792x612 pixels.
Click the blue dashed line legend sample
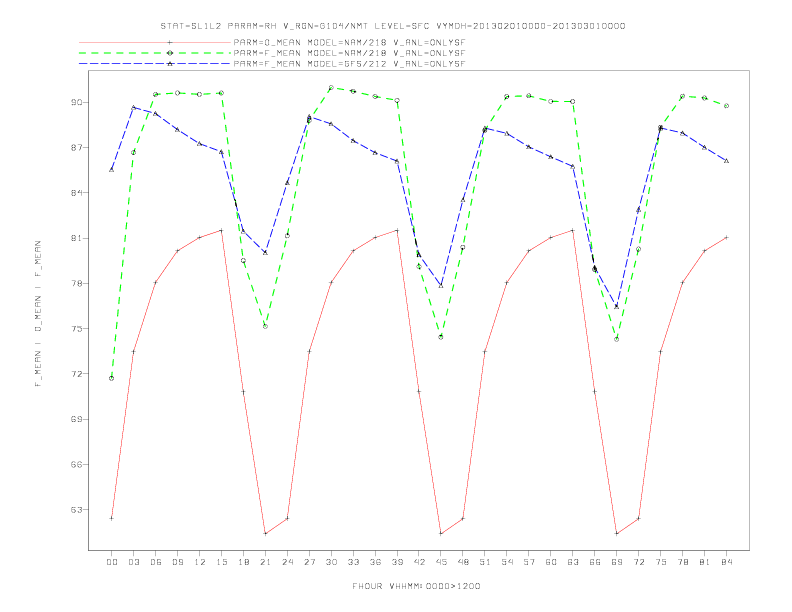point(155,64)
